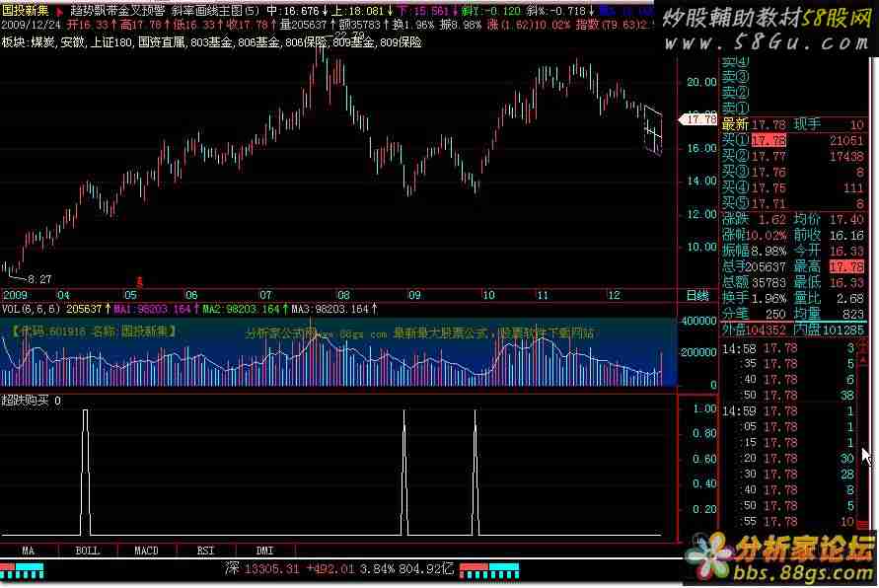879x588 pixels.
Task: Click the VOL(6,6,6) volume indicator label
Action: pyautogui.click(x=32, y=309)
